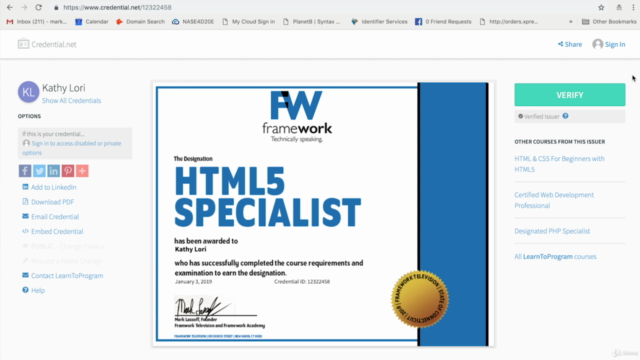Image resolution: width=640 pixels, height=360 pixels.
Task: Click Download PDF option
Action: (x=48, y=202)
